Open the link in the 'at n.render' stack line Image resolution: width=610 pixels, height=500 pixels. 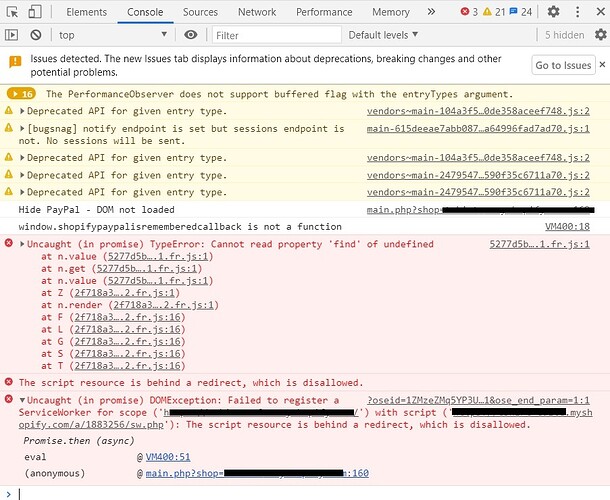pyautogui.click(x=164, y=305)
